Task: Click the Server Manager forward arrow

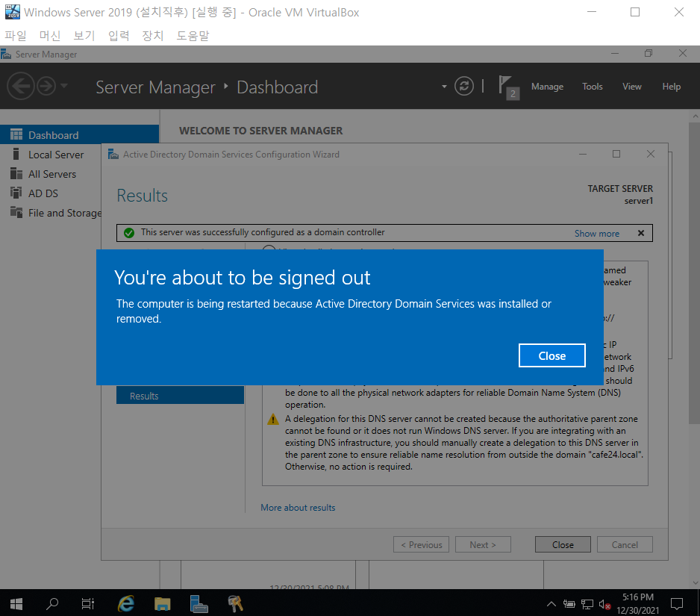Action: coord(46,86)
